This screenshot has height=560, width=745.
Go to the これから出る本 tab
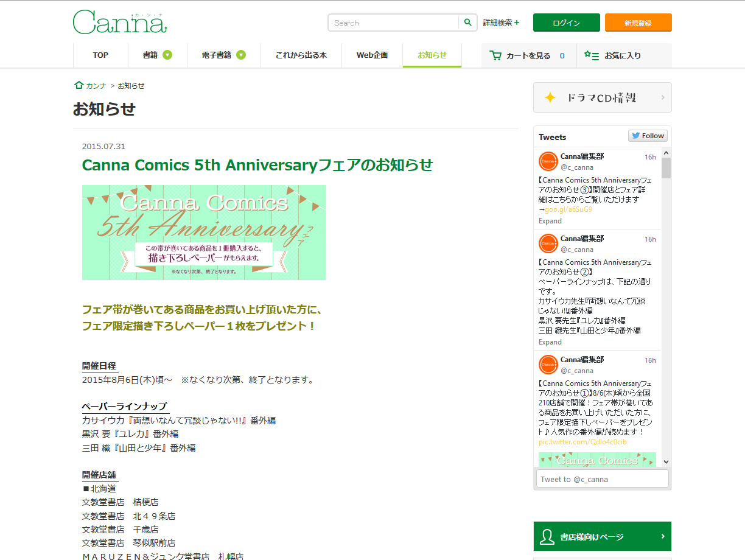click(x=301, y=55)
